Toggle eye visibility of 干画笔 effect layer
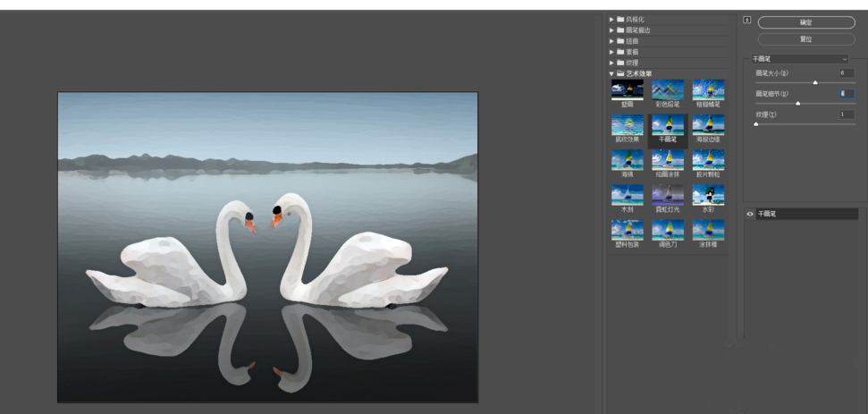 coord(750,215)
